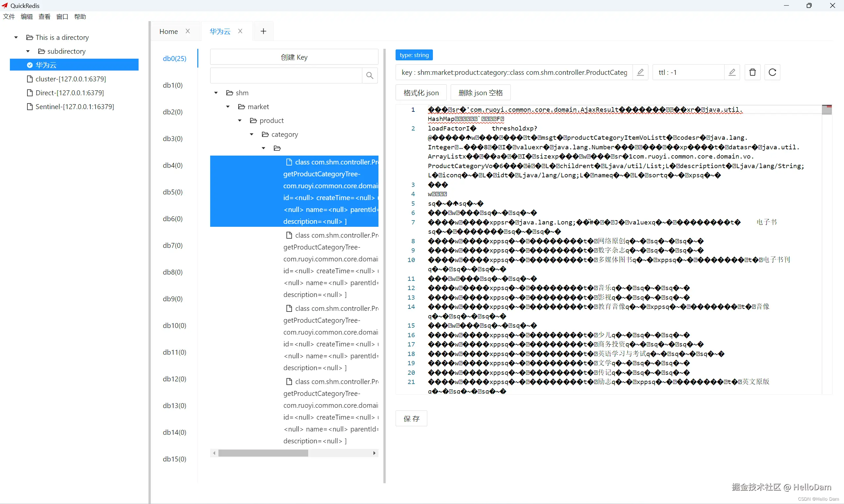Open a new tab with plus icon
The width and height of the screenshot is (844, 504).
263,31
